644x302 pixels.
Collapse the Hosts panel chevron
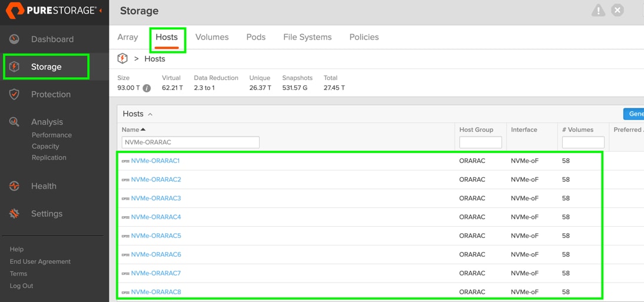[x=150, y=114]
